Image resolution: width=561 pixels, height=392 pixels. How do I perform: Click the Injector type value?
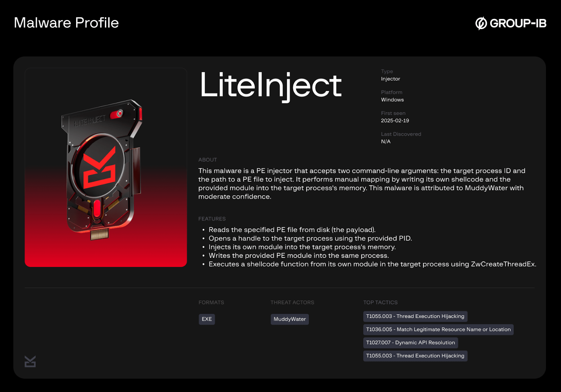click(390, 79)
